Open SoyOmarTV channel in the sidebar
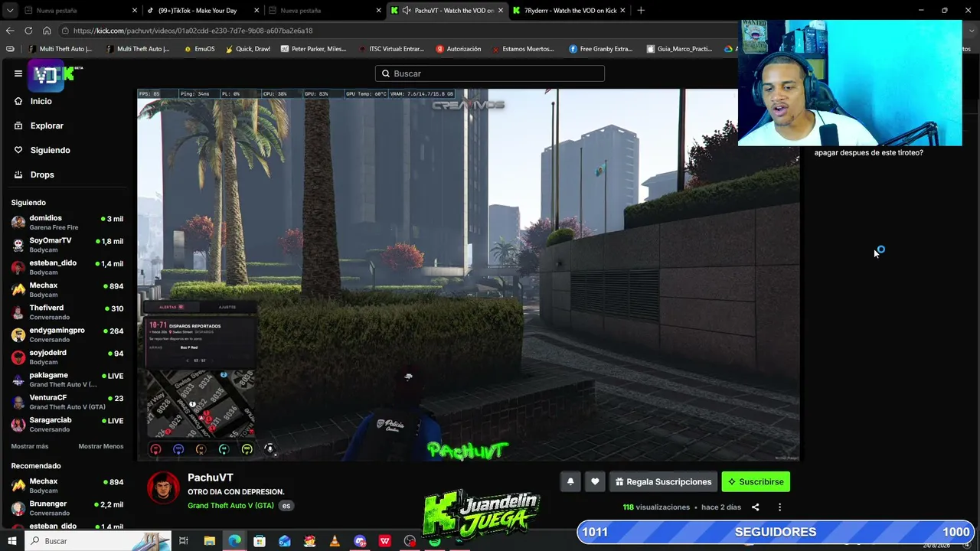The width and height of the screenshot is (980, 551). click(x=67, y=245)
